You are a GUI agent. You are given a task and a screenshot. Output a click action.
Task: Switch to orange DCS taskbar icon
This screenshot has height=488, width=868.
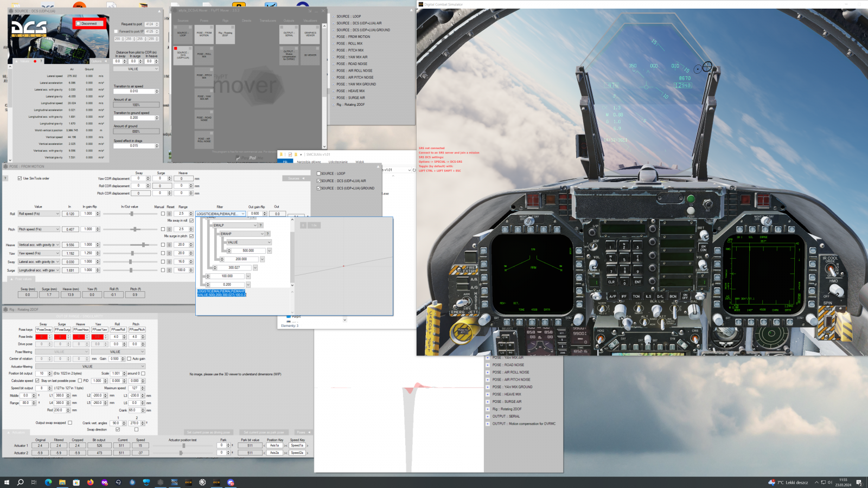point(216,482)
